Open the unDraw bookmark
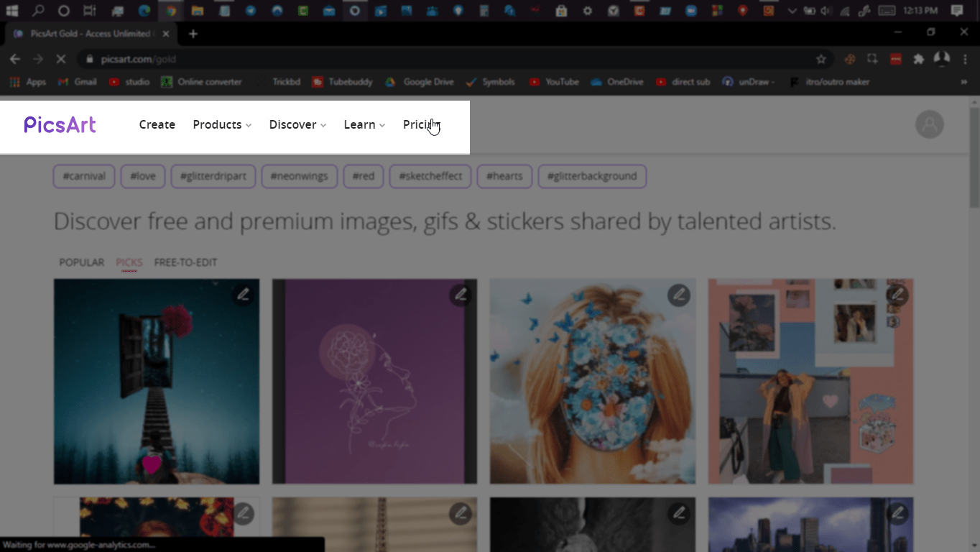The image size is (980, 552). pos(749,82)
